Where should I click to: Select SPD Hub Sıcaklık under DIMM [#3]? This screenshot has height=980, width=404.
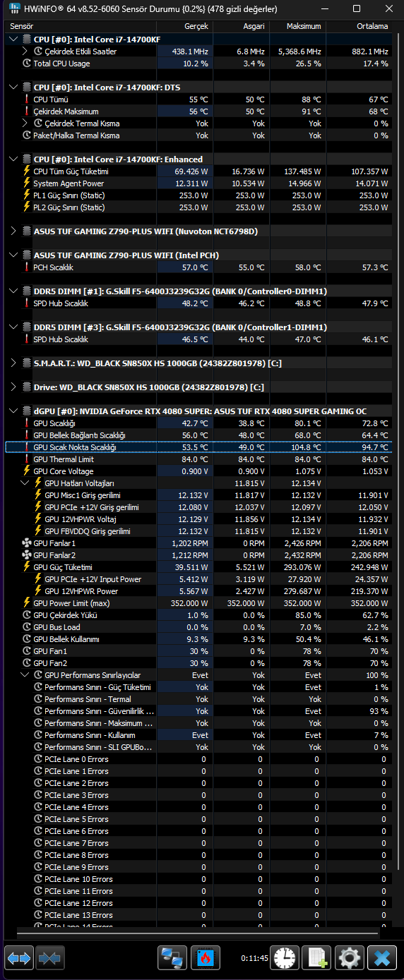pyautogui.click(x=198, y=339)
